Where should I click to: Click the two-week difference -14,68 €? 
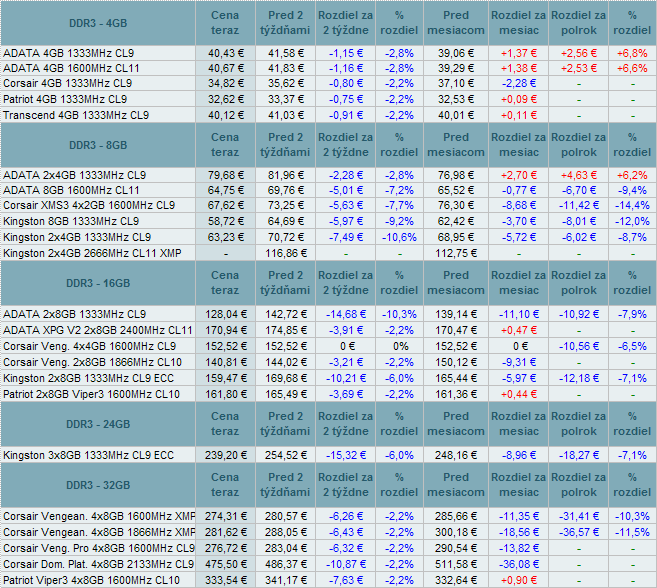(x=346, y=314)
